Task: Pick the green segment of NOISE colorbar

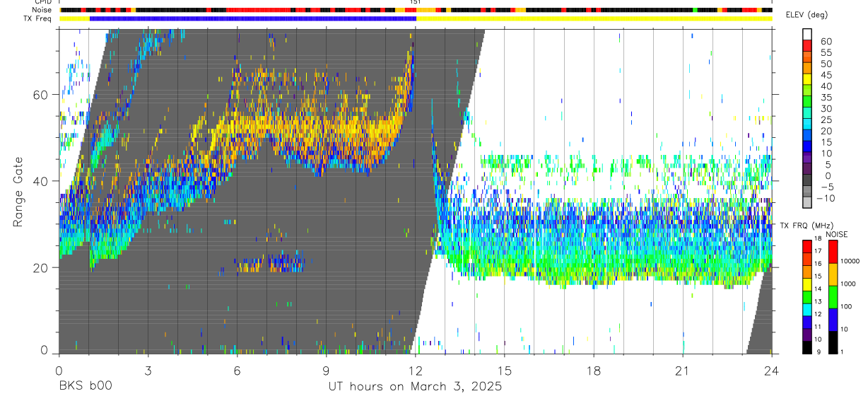Action: (x=832, y=297)
